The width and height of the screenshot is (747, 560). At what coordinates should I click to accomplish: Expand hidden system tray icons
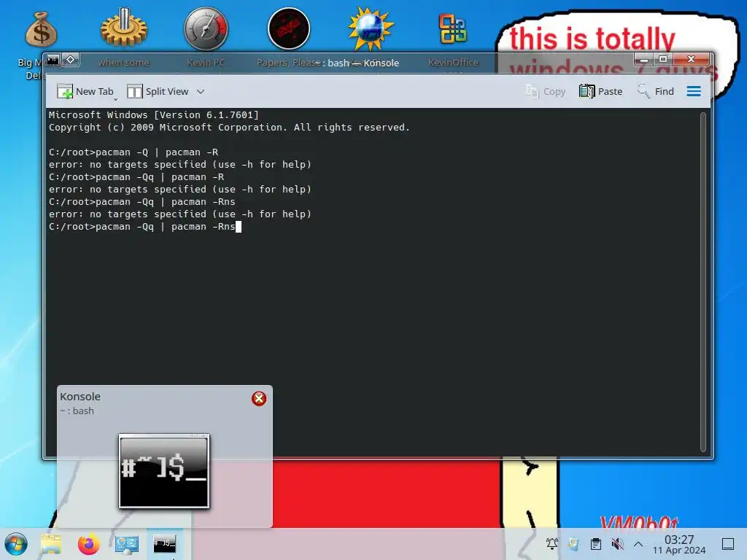[638, 544]
